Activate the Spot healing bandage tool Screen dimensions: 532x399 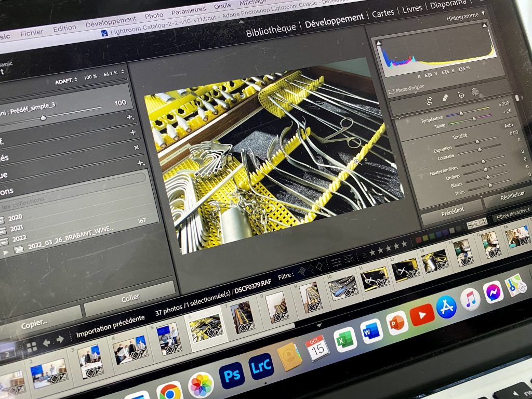(445, 98)
